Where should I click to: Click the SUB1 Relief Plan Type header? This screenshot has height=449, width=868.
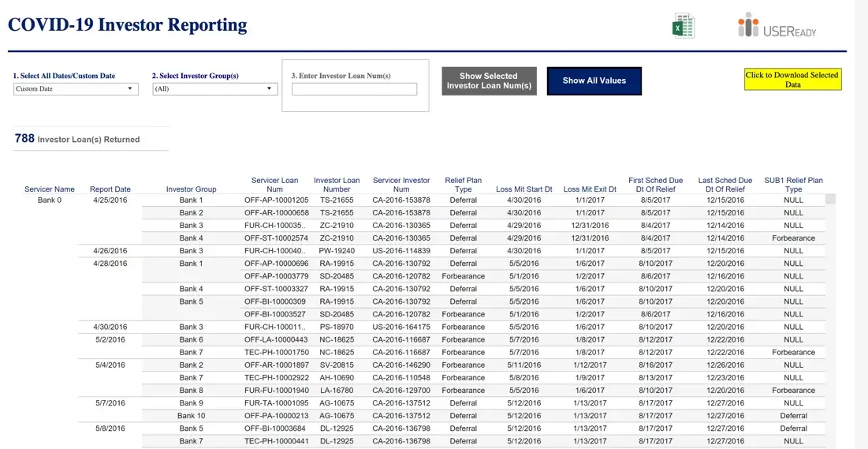point(793,185)
